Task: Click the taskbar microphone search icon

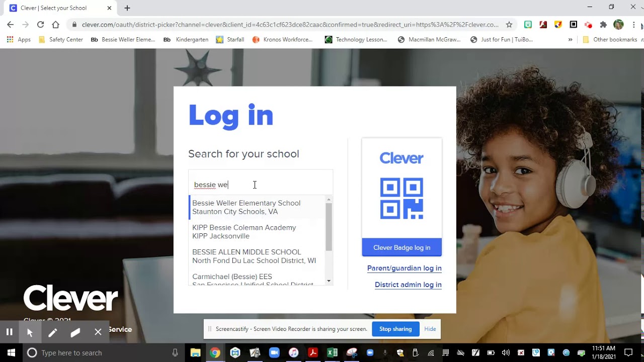Action: click(x=175, y=352)
